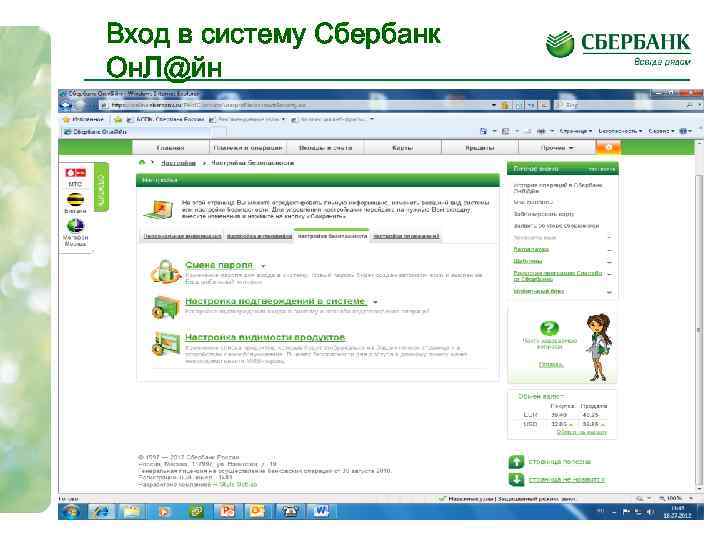Click the MTS operator icon

click(x=75, y=173)
